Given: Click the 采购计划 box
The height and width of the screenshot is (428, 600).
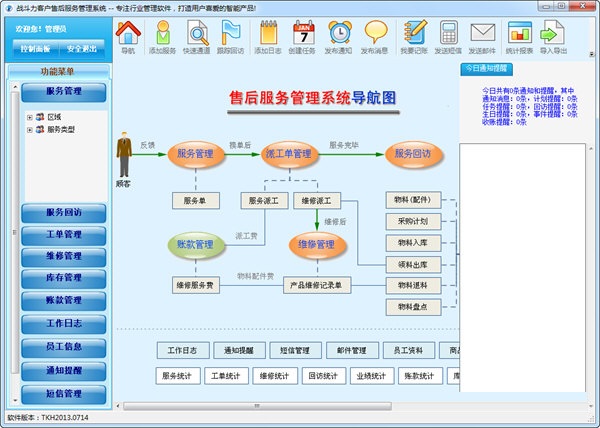Looking at the screenshot, I should coord(413,221).
